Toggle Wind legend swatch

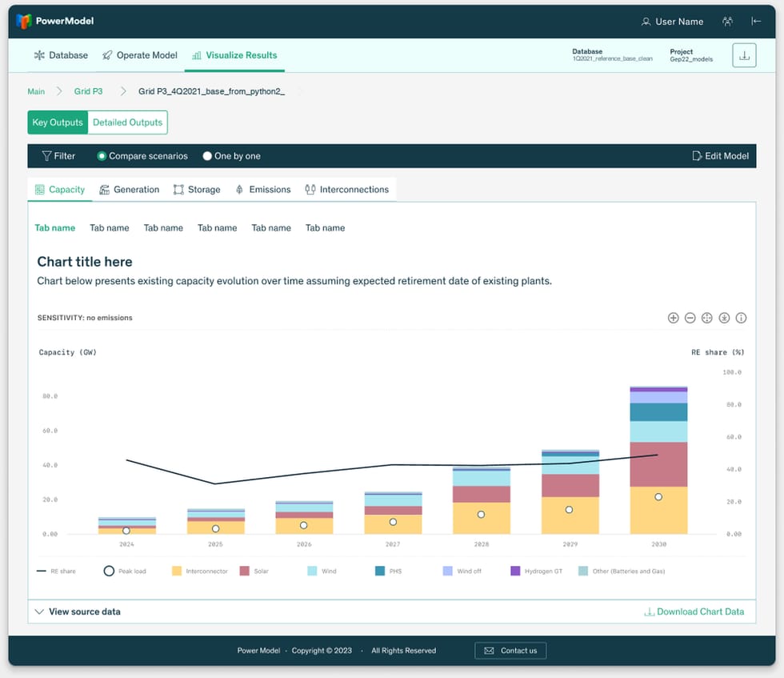point(312,571)
